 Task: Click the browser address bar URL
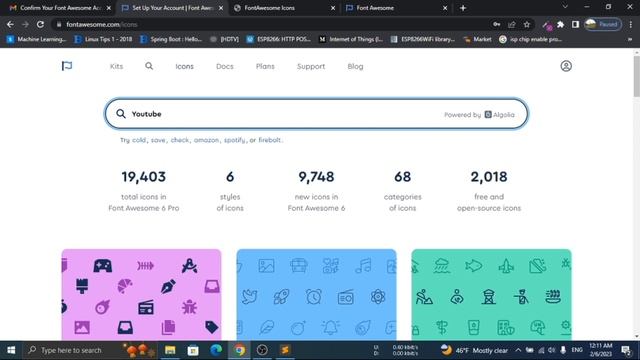coord(102,24)
